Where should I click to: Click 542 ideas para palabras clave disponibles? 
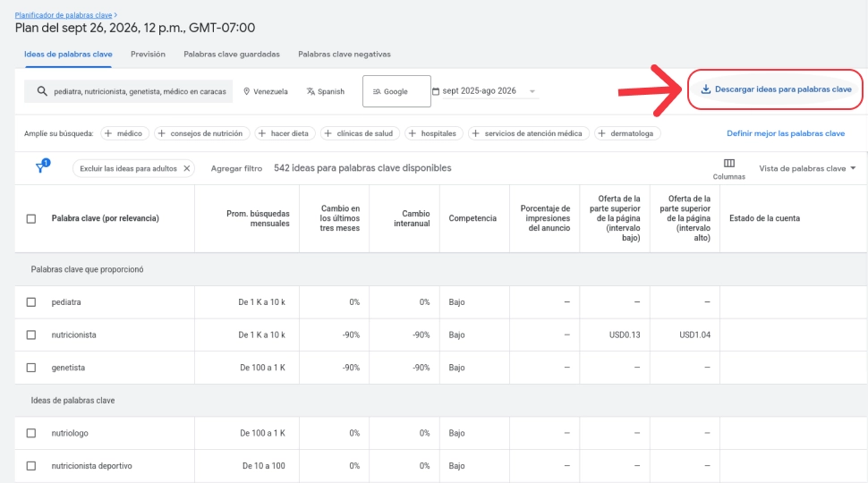pos(362,168)
